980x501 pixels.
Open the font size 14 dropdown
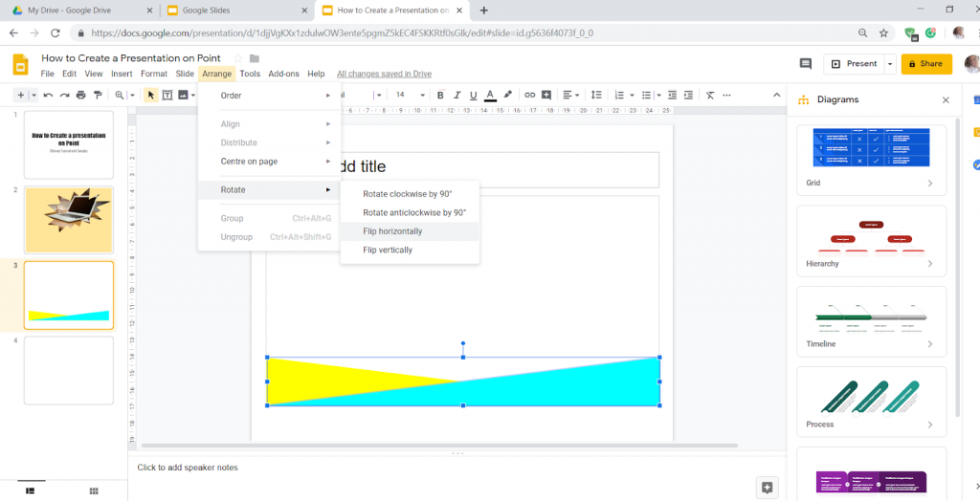407,95
